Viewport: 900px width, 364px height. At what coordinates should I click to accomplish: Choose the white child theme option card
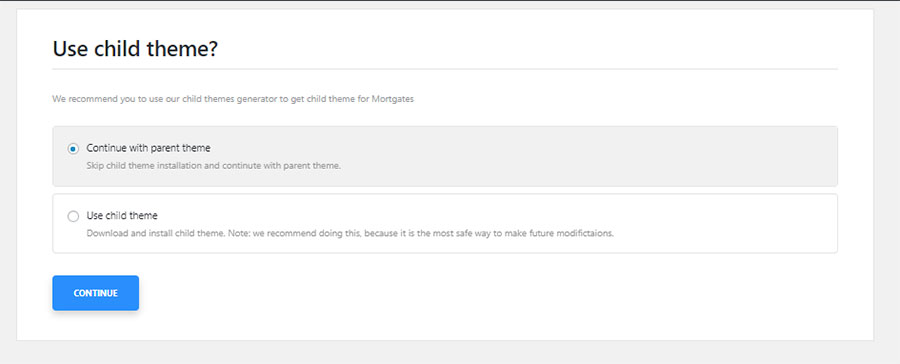(445, 223)
